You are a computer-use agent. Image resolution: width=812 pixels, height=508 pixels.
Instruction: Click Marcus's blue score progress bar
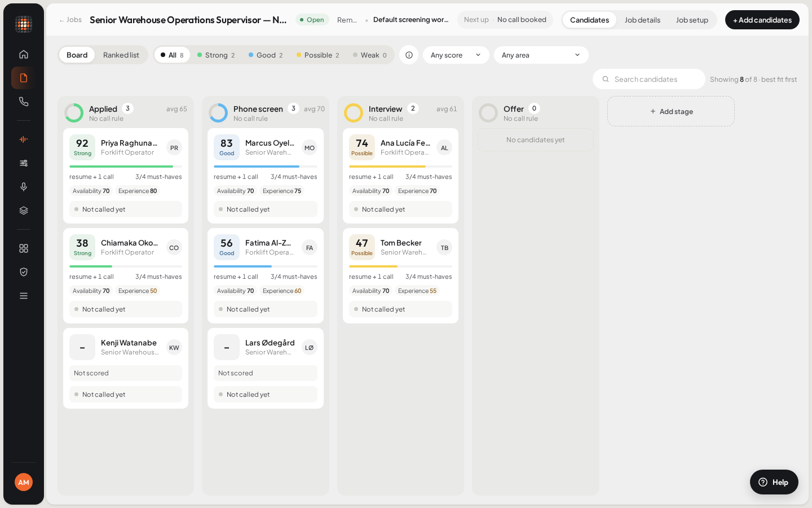coord(266,167)
